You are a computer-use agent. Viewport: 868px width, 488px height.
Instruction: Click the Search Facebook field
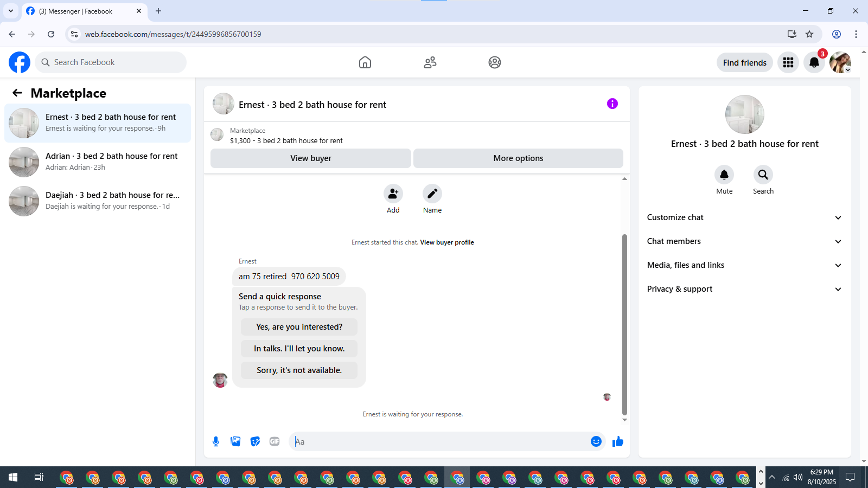[x=111, y=62]
